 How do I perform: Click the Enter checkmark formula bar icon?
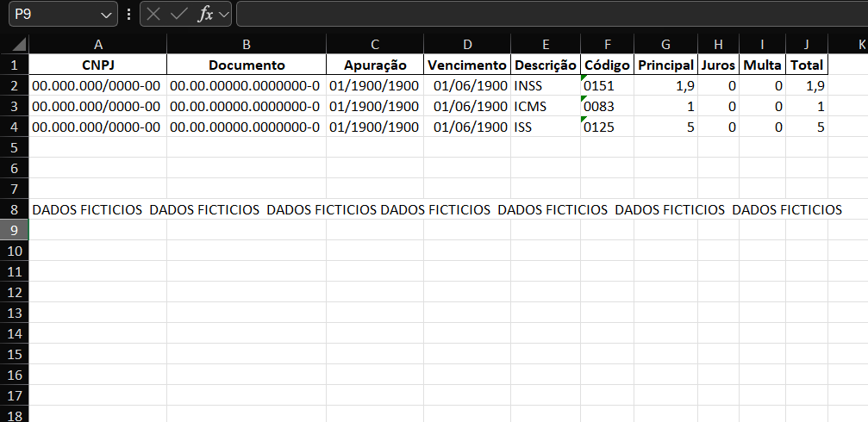[178, 15]
